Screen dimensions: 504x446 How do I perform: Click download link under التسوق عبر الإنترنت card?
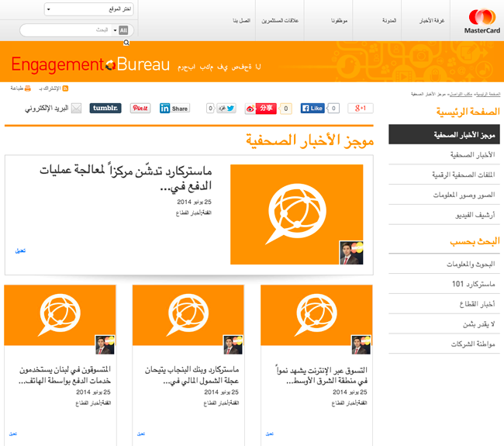pos(269,434)
